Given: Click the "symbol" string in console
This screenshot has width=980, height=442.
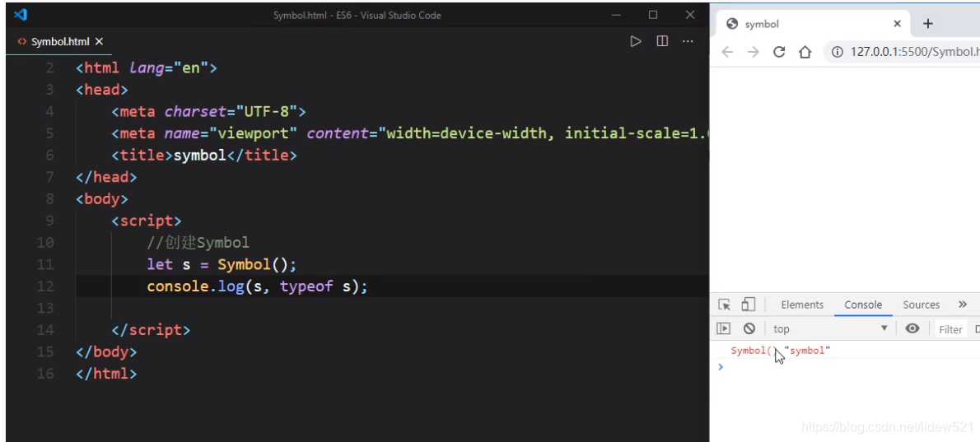Looking at the screenshot, I should 808,351.
